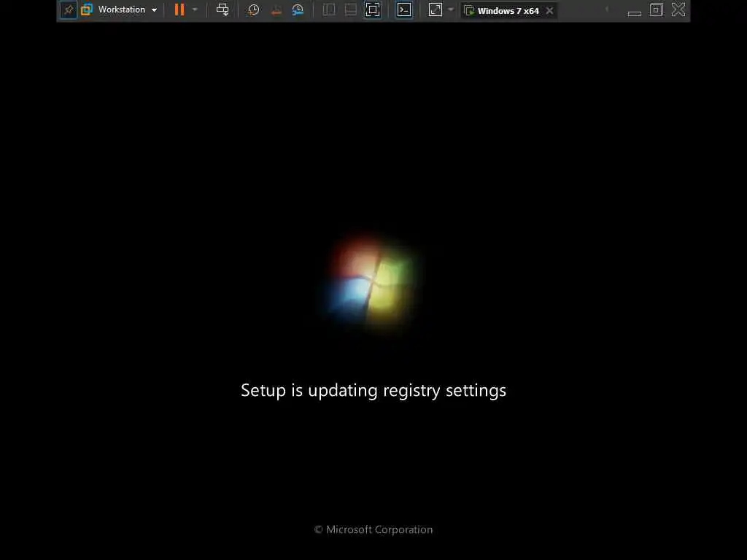Open the snapshot manager
The height and width of the screenshot is (560, 747).
(x=298, y=9)
